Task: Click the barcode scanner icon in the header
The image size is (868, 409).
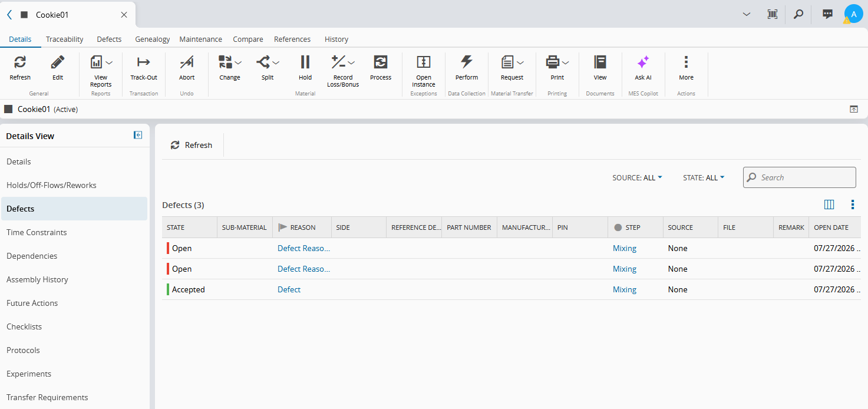Action: pos(773,14)
